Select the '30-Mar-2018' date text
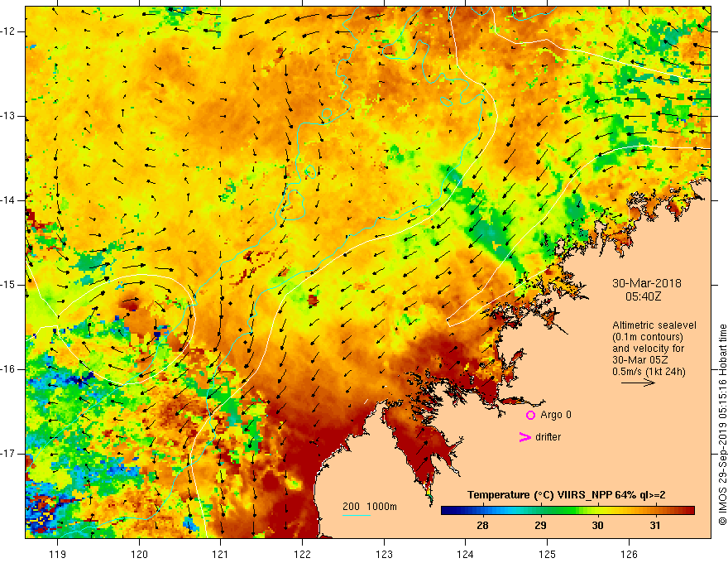This screenshot has width=728, height=563. click(x=647, y=283)
